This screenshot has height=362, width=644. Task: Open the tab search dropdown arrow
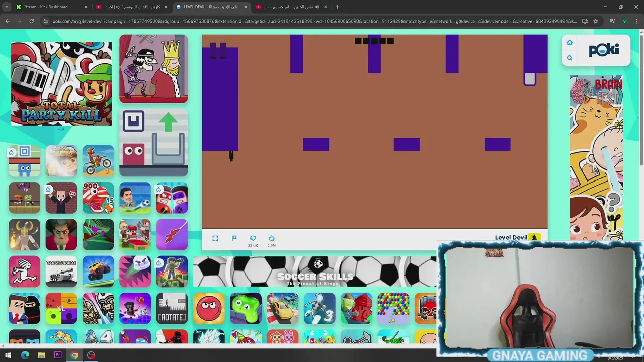coord(7,7)
